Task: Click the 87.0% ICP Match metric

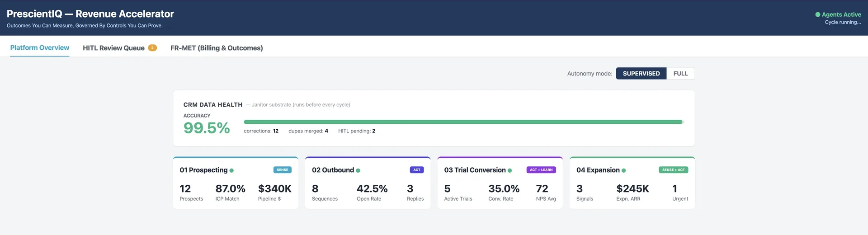Action: click(x=230, y=192)
